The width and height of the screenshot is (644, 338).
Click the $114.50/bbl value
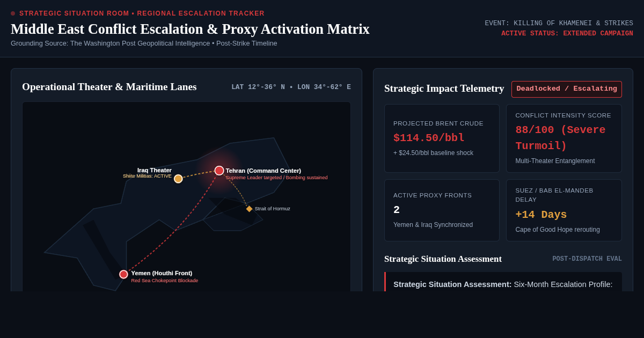pos(429,138)
